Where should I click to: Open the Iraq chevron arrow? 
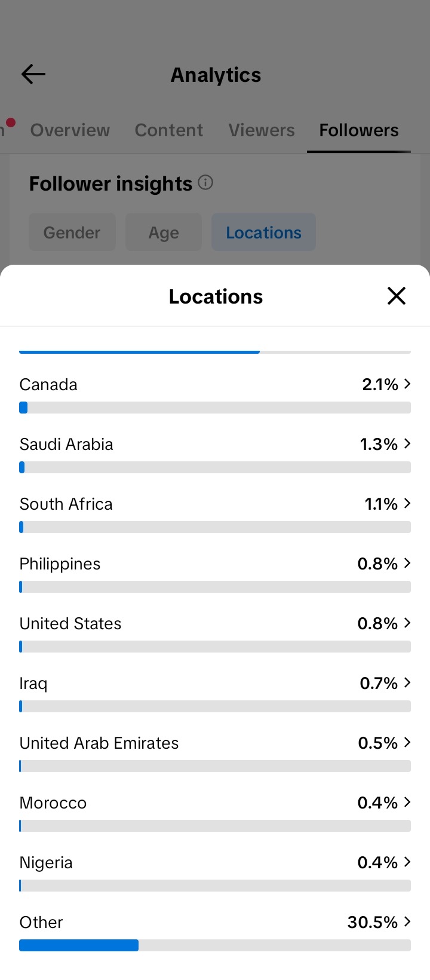[x=407, y=682]
